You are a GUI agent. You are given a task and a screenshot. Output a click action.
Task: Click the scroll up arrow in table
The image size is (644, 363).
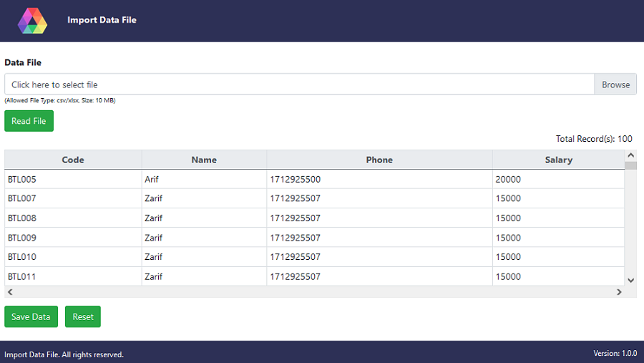tap(630, 155)
